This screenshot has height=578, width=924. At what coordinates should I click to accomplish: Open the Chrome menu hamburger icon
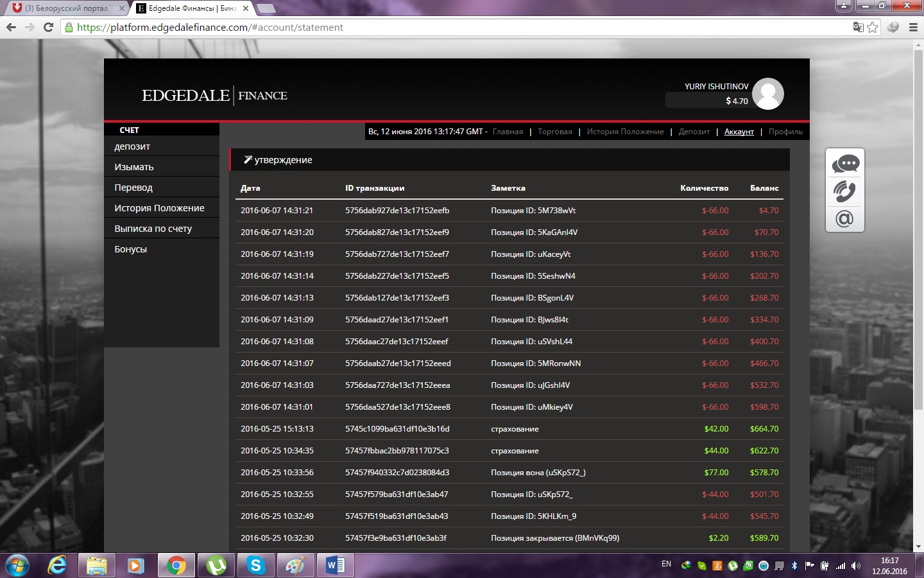click(913, 27)
